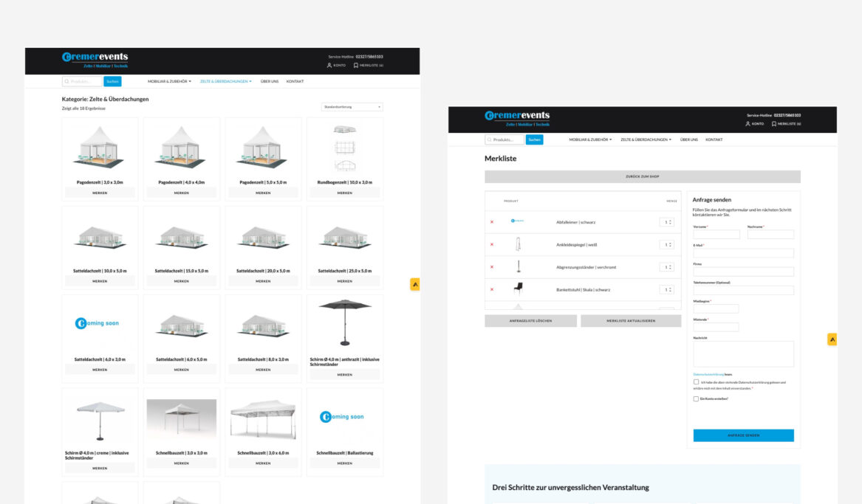Viewport: 862px width, 504px height.
Task: Remove Ankleidespiegel weiß using red X
Action: tap(492, 244)
